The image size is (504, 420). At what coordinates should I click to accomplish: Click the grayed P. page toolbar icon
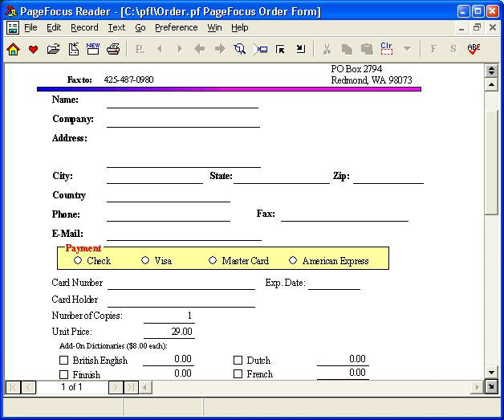(x=140, y=49)
